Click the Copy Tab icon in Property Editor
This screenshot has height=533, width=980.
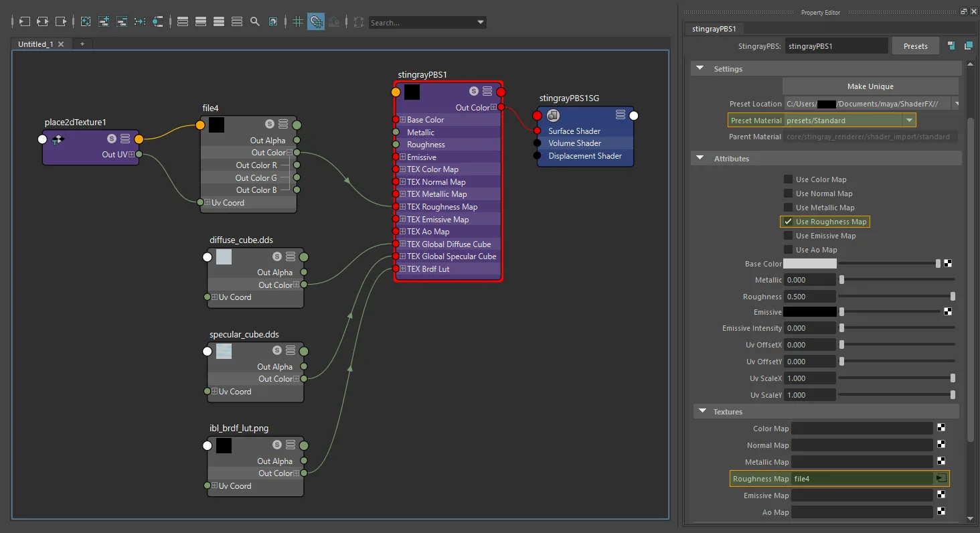[x=968, y=46]
